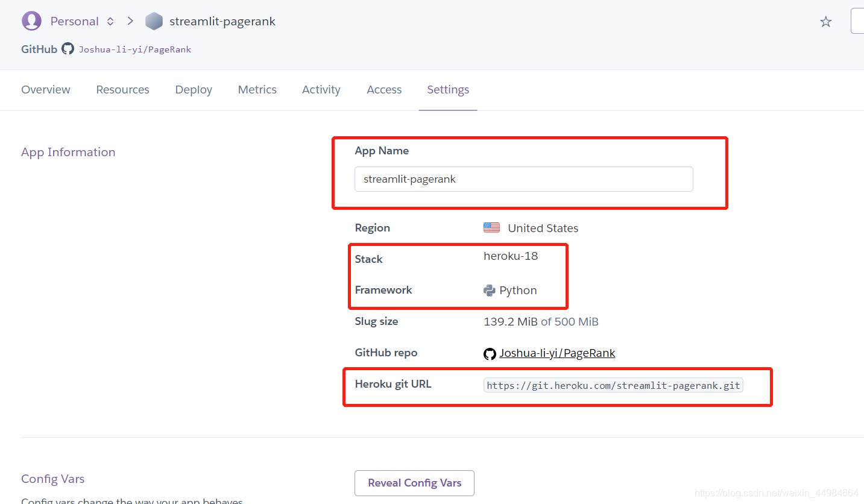The height and width of the screenshot is (504, 864).
Task: Click the octocat icon beside the GitHub repo link
Action: pyautogui.click(x=490, y=353)
